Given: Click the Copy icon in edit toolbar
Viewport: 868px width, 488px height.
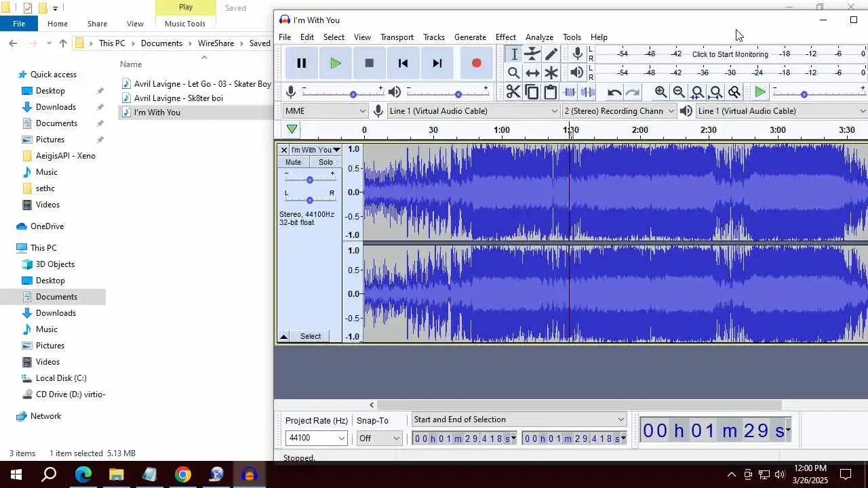Looking at the screenshot, I should [x=532, y=92].
